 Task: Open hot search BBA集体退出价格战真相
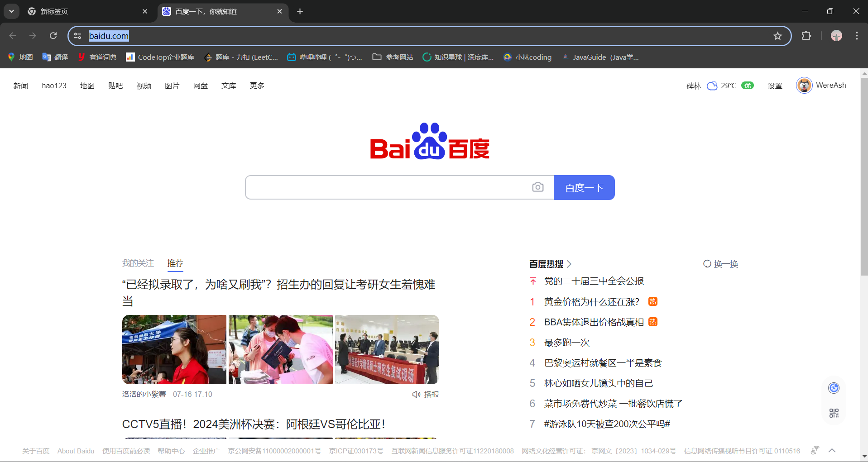point(594,322)
